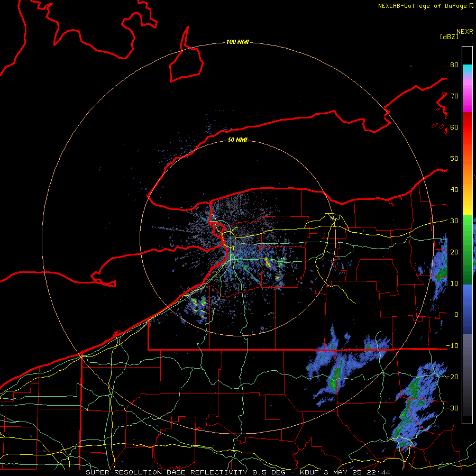This screenshot has height=476, width=476.
Task: Click the NEXR label above the color scale
Action: tap(464, 32)
